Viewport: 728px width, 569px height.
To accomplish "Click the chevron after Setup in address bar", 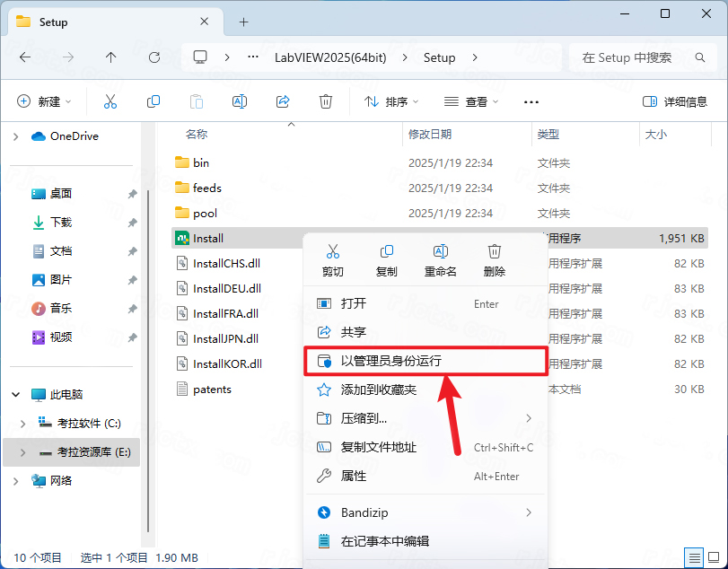I will tap(475, 57).
